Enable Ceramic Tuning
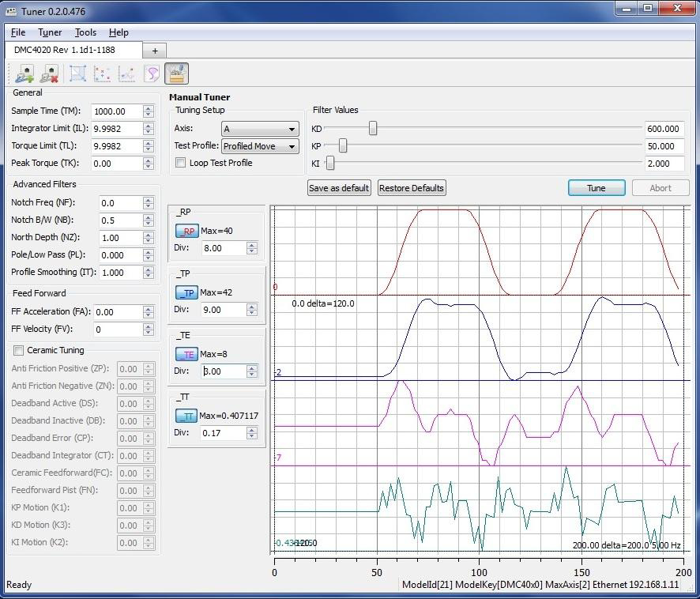 pyautogui.click(x=18, y=350)
